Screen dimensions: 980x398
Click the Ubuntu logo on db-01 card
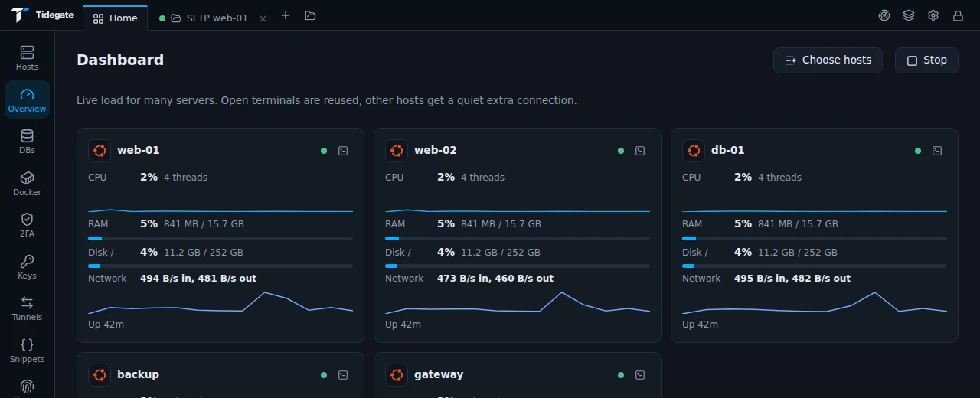tap(694, 151)
